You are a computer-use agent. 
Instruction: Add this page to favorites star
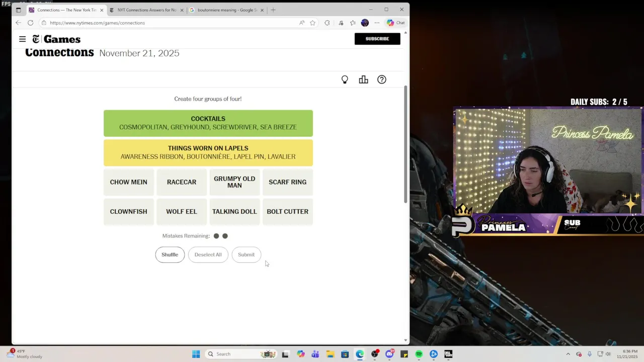pyautogui.click(x=312, y=23)
